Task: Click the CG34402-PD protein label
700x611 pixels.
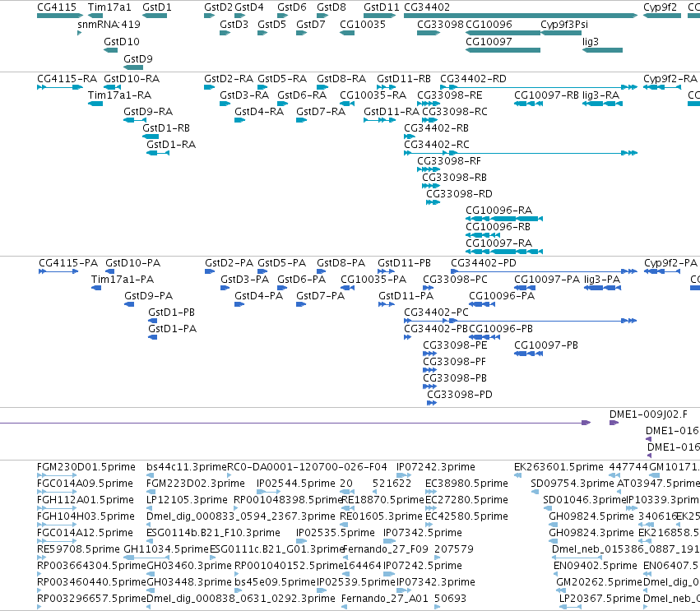Action: tap(484, 263)
